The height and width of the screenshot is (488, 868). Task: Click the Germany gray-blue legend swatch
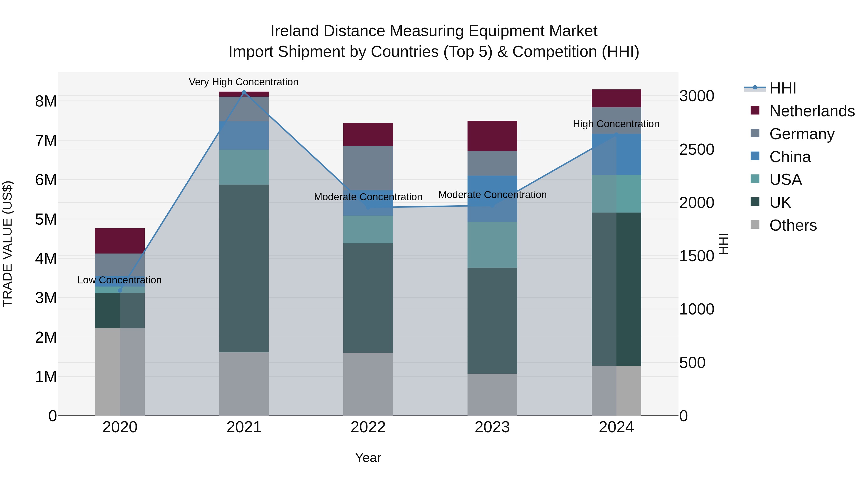(755, 133)
